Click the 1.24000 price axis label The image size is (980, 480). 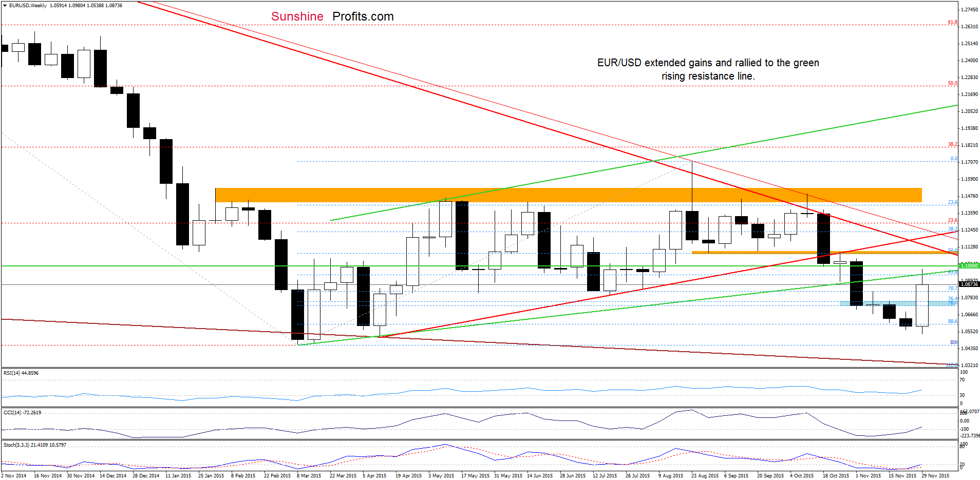pyautogui.click(x=969, y=61)
